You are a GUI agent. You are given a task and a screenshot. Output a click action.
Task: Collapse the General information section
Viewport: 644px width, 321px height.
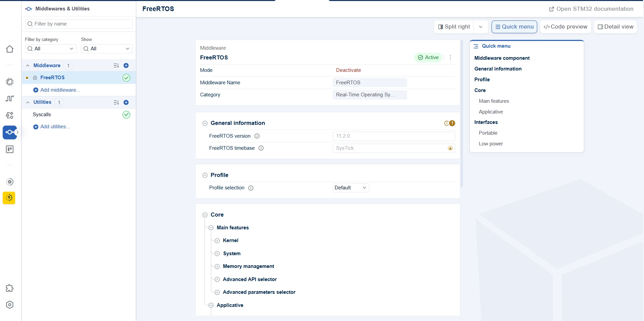tap(205, 123)
